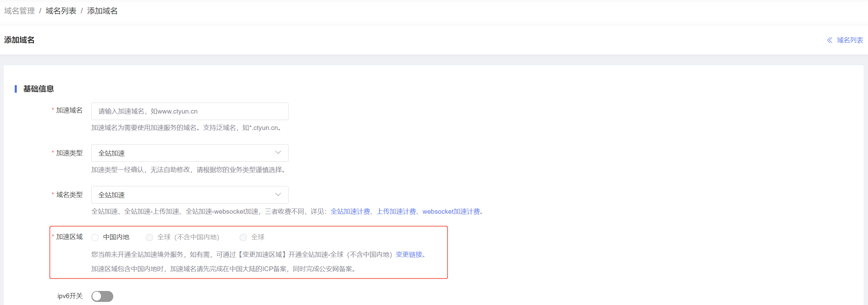868x305 pixels.
Task: Click the hint 加速类型一经确认，无法自助修改
Action: point(189,170)
